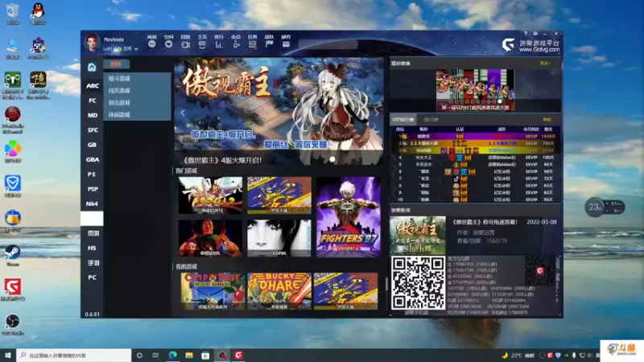644x362 pixels.
Task: Open the Gotvg red icon on taskbar
Action: [x=238, y=355]
